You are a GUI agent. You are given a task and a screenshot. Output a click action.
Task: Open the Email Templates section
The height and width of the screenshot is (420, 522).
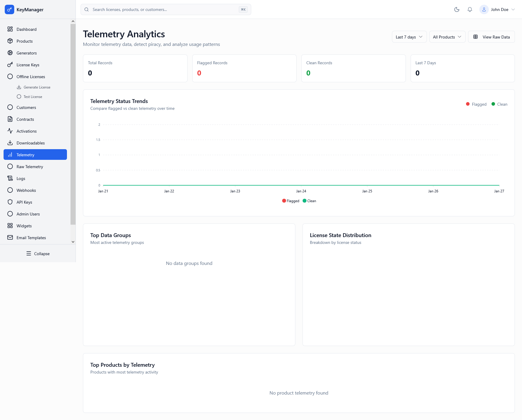pos(31,237)
